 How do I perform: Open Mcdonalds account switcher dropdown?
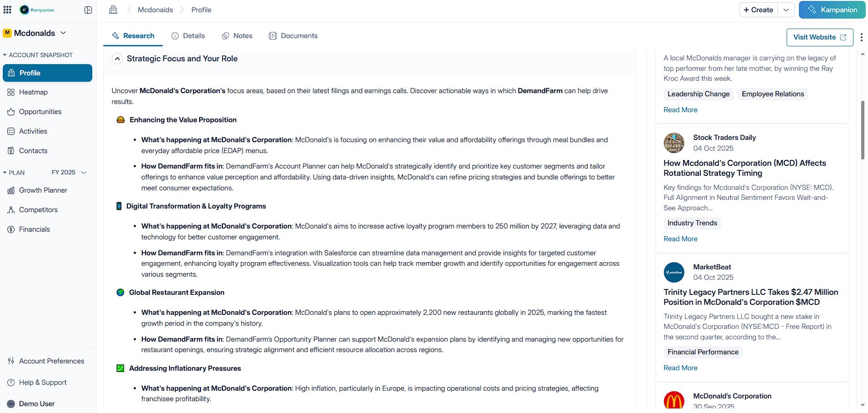tap(63, 33)
